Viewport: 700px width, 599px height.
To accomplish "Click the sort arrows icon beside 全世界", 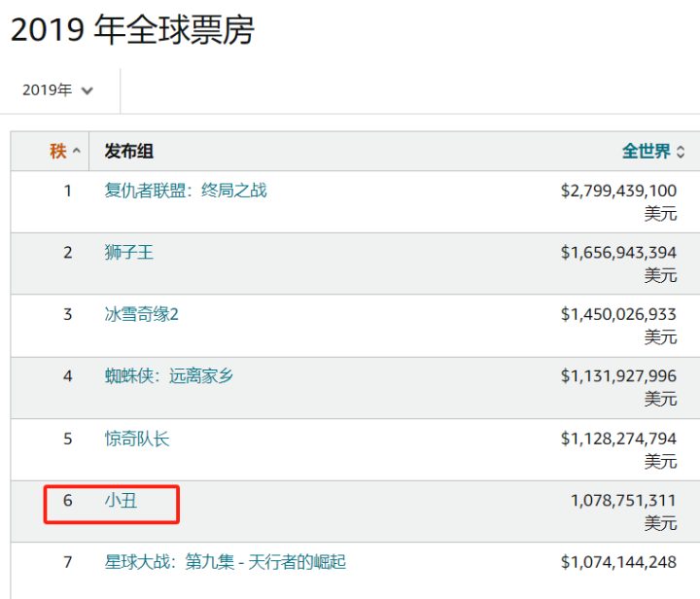I will point(681,152).
